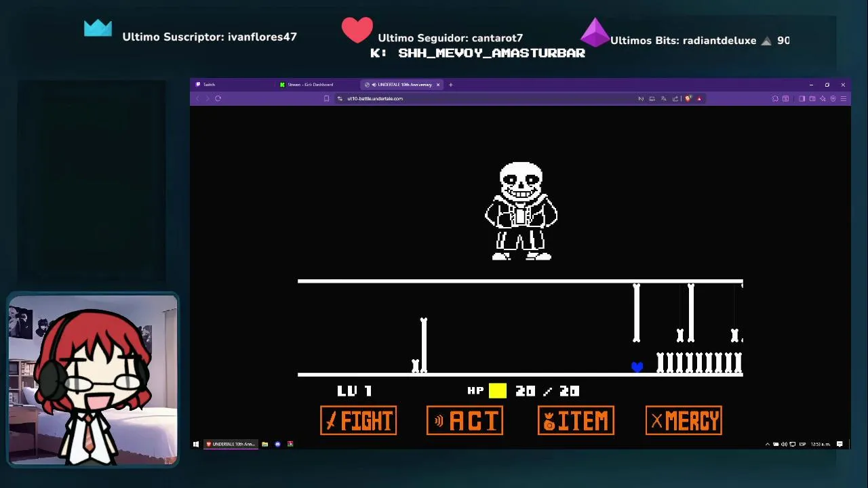Go forward in browser history
868x488 pixels.
(208, 98)
